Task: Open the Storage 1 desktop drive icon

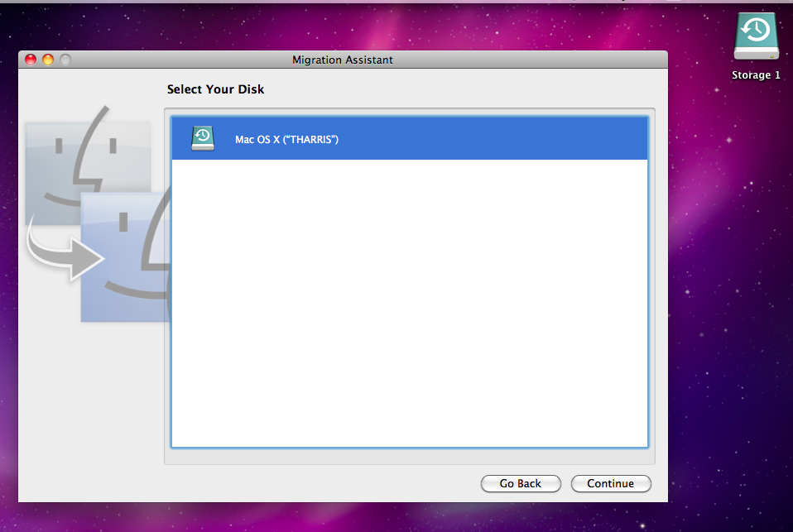Action: pyautogui.click(x=756, y=36)
